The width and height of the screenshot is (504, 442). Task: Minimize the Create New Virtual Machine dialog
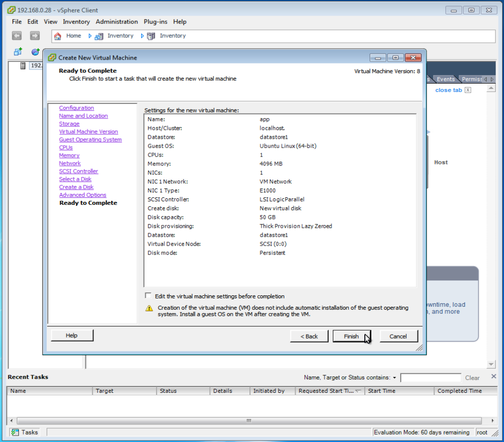pos(378,58)
